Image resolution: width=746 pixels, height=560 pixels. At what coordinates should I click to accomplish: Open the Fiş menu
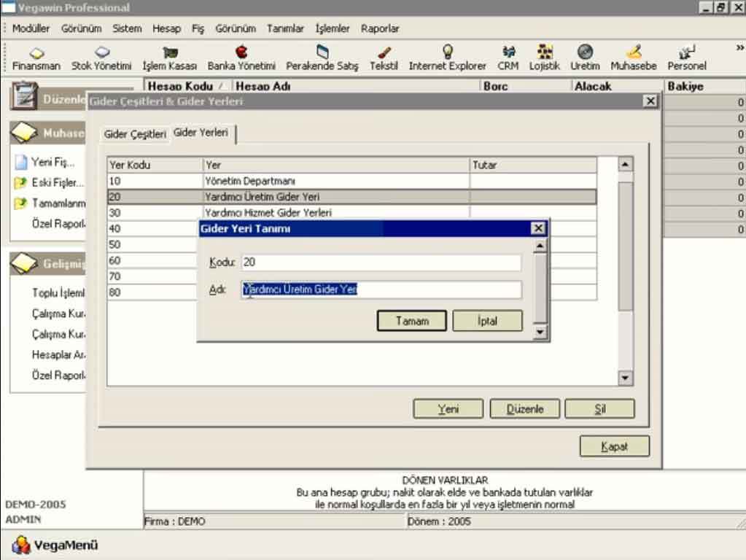(198, 28)
